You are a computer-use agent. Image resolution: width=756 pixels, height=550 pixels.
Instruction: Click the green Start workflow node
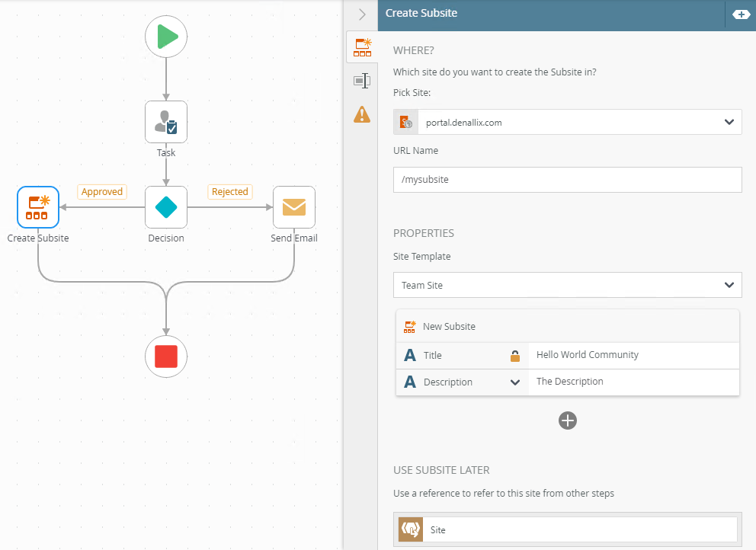point(166,37)
